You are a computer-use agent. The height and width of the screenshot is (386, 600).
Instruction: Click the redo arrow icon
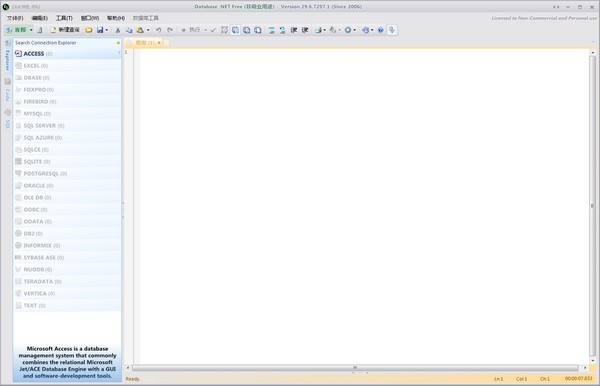pyautogui.click(x=170, y=30)
